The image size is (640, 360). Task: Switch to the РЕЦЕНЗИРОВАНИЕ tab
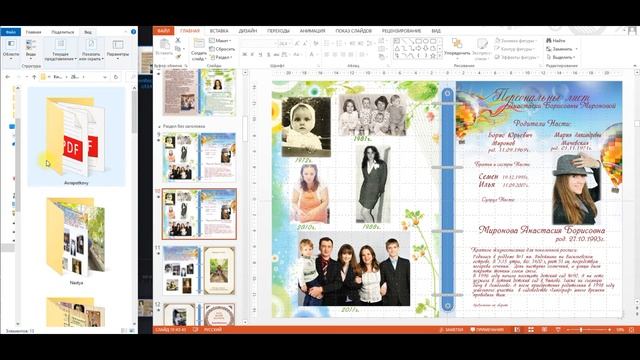401,31
